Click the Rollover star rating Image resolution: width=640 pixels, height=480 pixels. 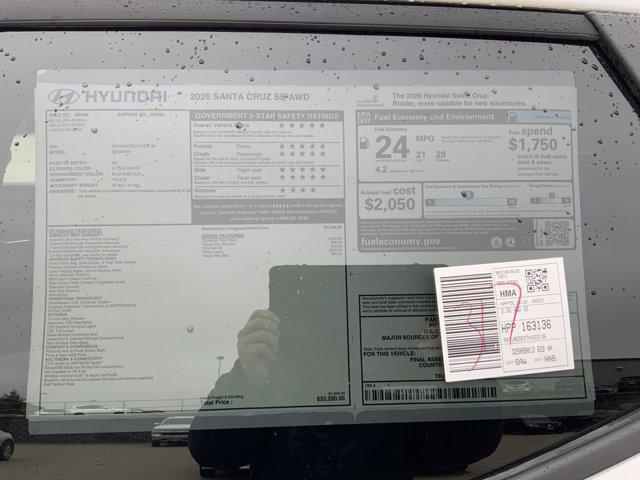298,190
